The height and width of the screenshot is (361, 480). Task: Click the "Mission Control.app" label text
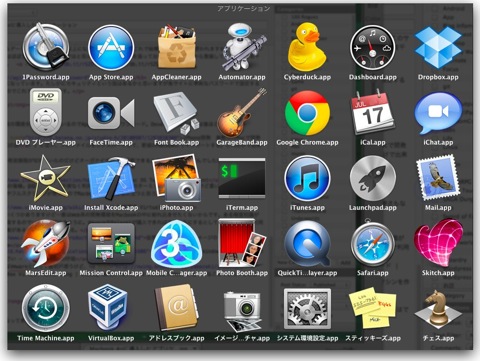click(x=111, y=273)
